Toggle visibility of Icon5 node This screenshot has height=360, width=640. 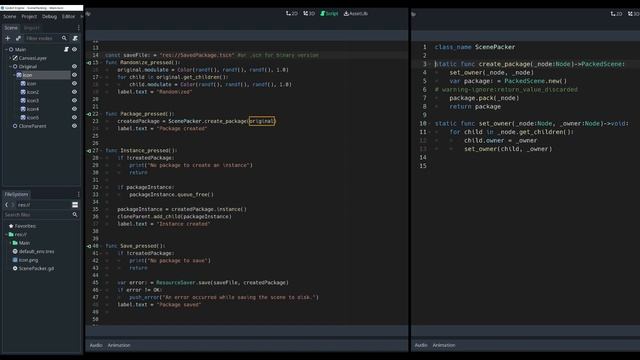tap(74, 118)
